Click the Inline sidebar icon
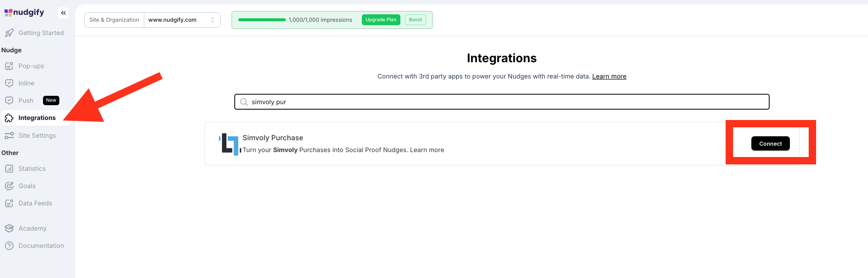868x278 pixels. tap(9, 83)
